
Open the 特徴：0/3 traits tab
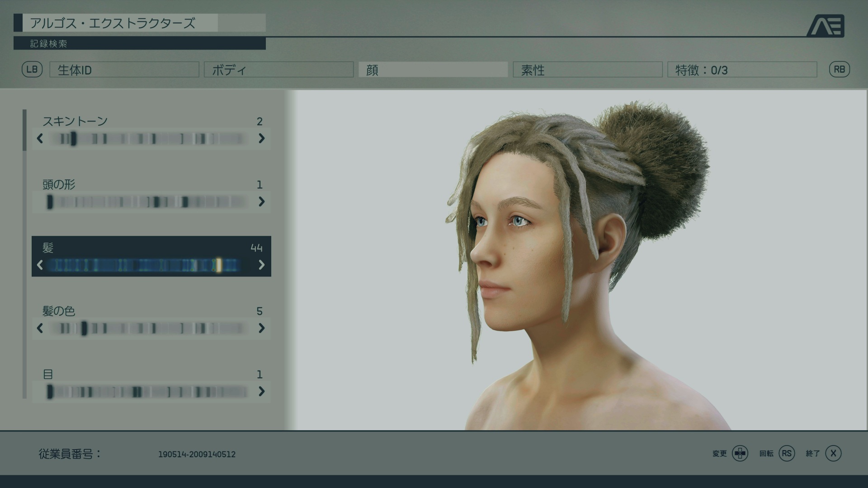[742, 70]
